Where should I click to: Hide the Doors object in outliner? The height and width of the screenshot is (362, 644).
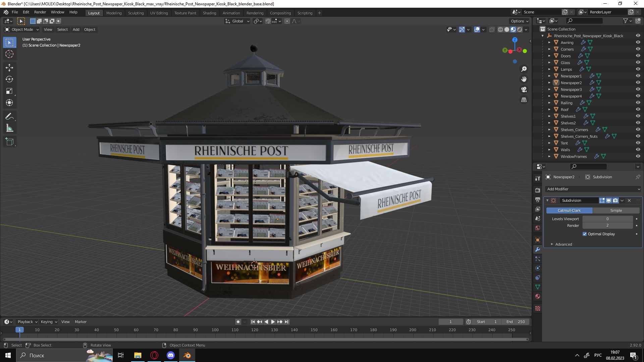638,56
